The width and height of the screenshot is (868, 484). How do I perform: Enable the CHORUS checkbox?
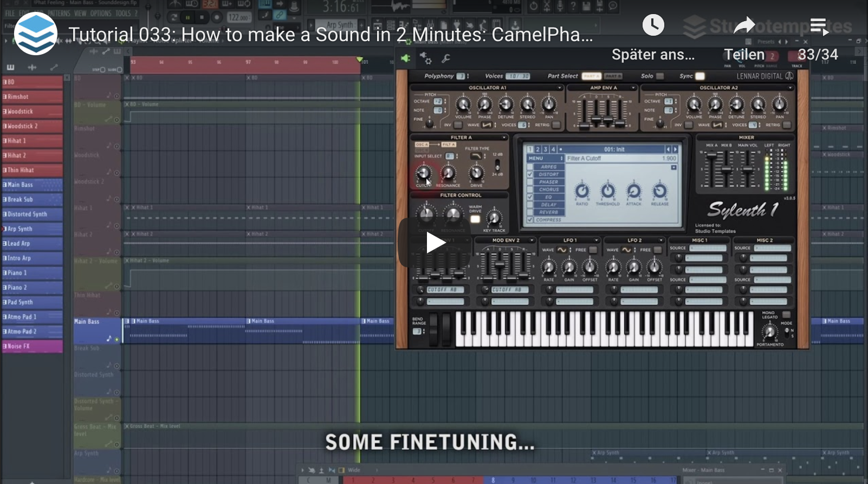pyautogui.click(x=530, y=189)
